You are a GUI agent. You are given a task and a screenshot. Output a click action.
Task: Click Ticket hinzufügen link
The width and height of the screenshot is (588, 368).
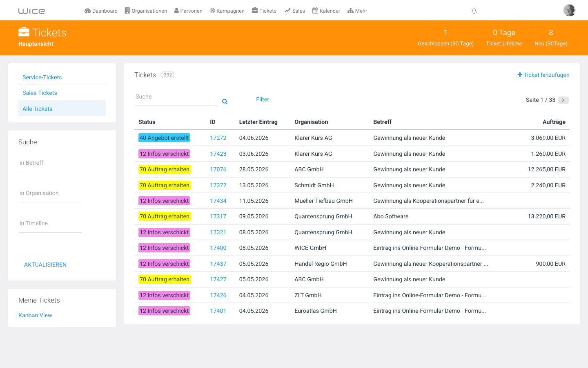click(543, 75)
